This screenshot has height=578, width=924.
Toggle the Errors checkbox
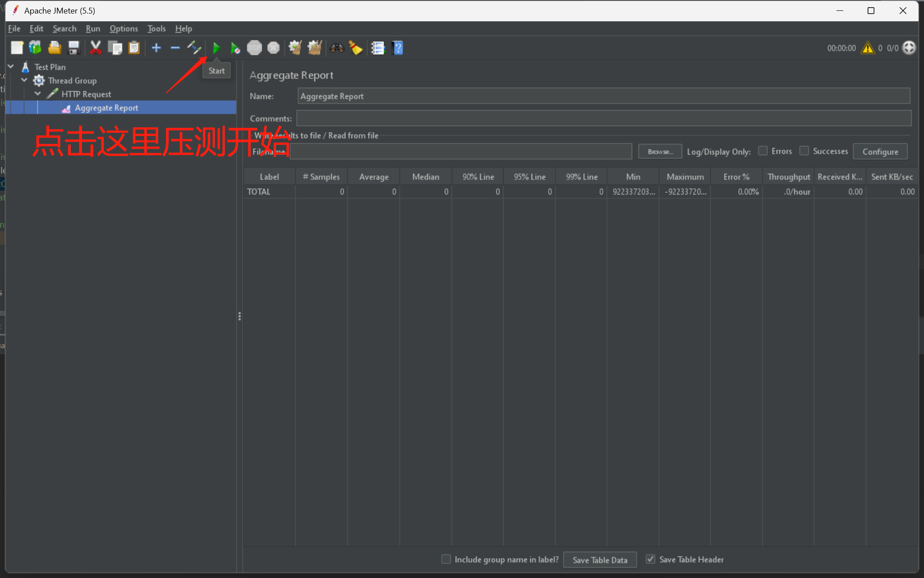[x=763, y=151]
